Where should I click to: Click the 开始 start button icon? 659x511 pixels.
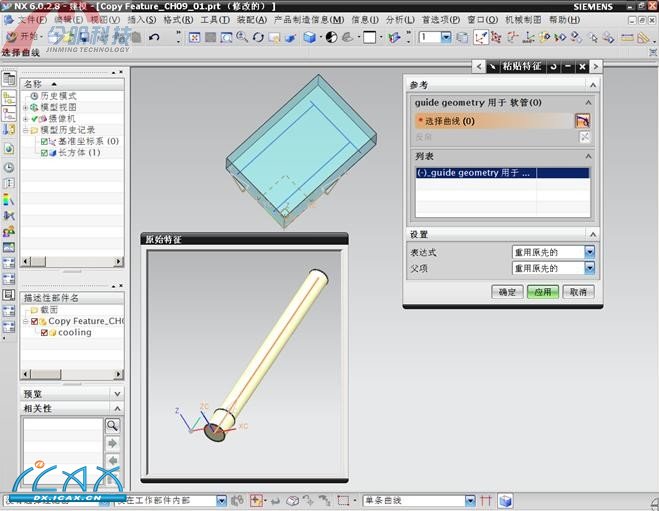[x=10, y=37]
